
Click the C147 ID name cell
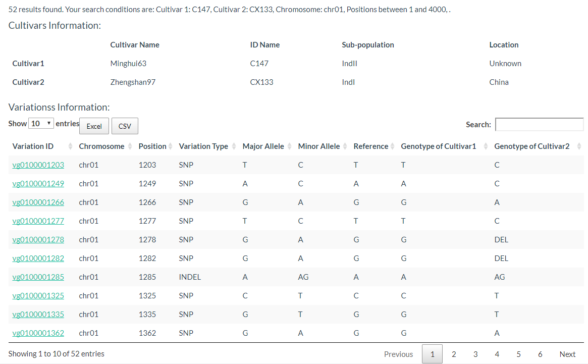click(259, 64)
